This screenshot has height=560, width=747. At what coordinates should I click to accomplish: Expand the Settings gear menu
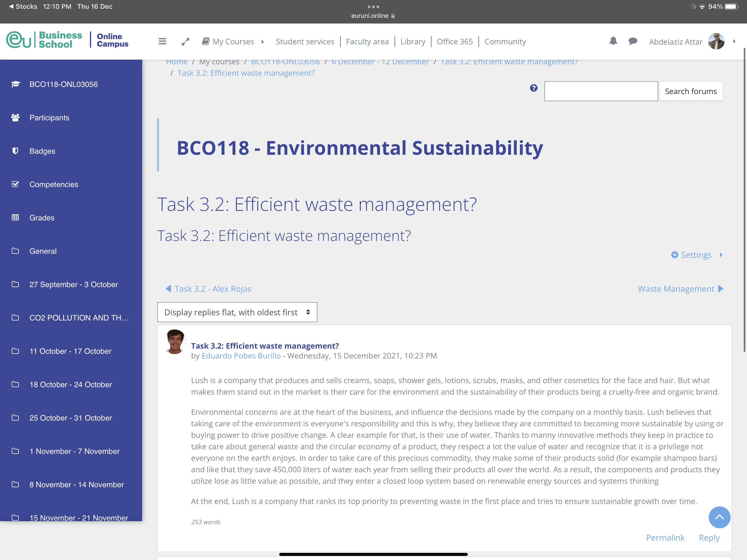coord(696,255)
